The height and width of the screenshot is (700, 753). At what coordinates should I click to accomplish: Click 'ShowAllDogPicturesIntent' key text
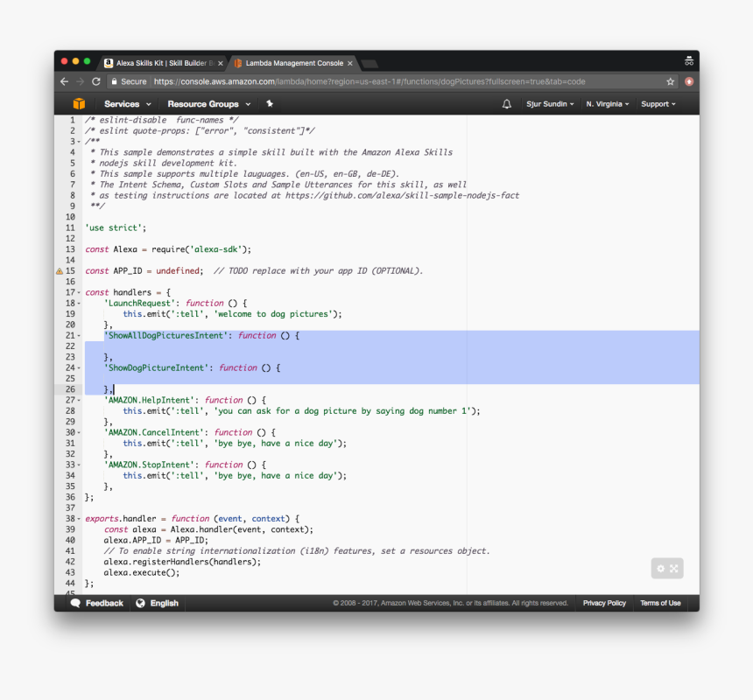coord(166,336)
